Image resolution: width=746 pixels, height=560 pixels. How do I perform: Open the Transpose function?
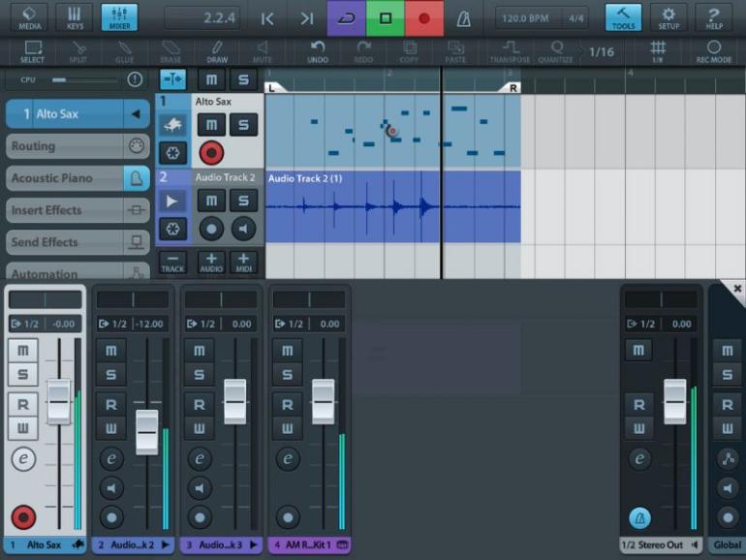tap(510, 51)
